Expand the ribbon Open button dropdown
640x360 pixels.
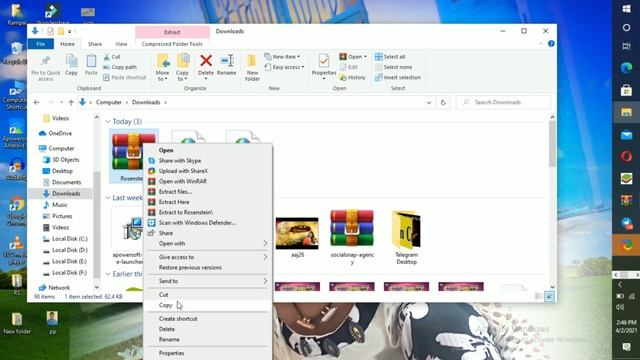[365, 57]
